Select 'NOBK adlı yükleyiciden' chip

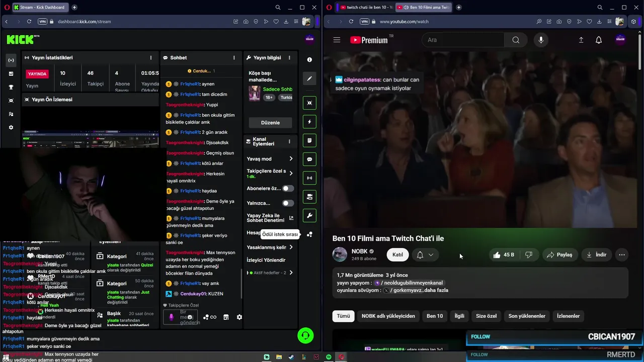pyautogui.click(x=388, y=316)
